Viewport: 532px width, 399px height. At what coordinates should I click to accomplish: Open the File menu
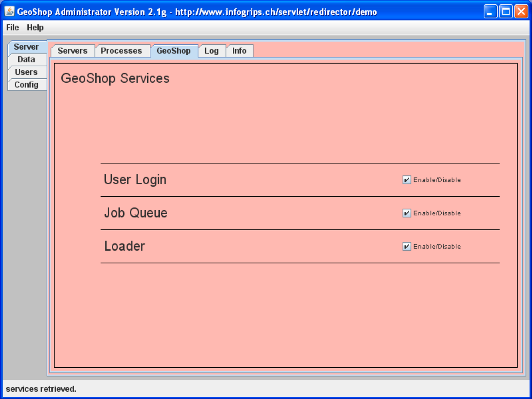point(13,27)
